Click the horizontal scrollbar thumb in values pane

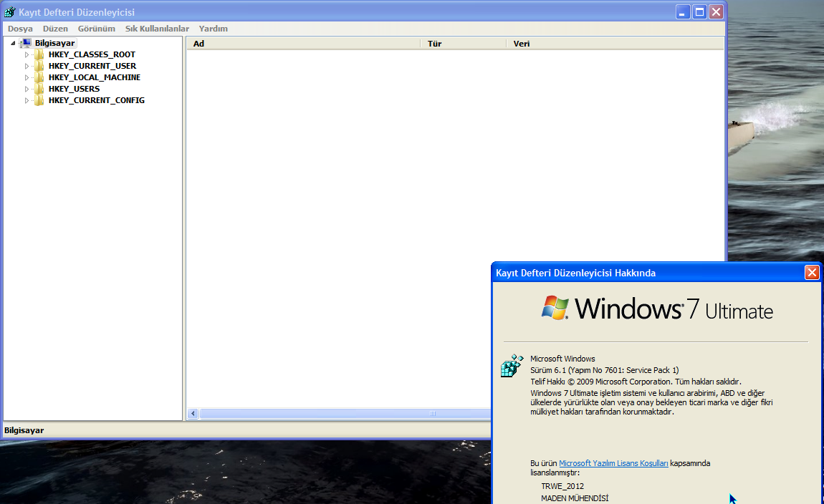point(345,414)
